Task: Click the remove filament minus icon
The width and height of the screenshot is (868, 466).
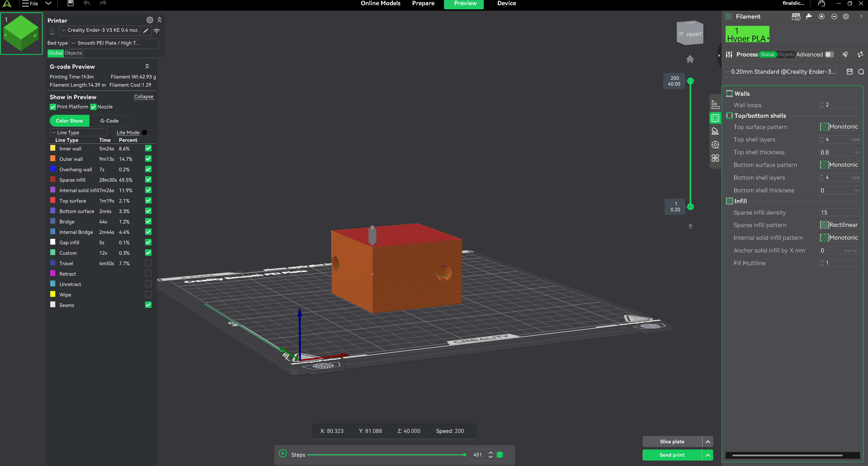Action: (x=834, y=17)
